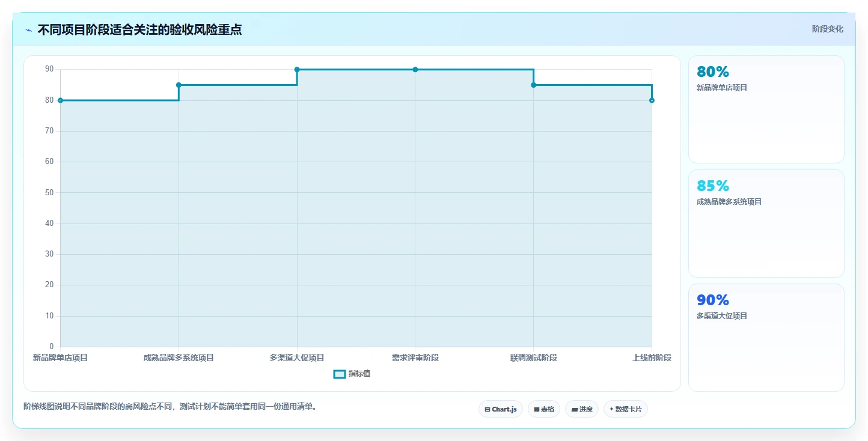The width and height of the screenshot is (868, 441).
Task: Click the y-axis tick label 10
Action: (x=49, y=316)
